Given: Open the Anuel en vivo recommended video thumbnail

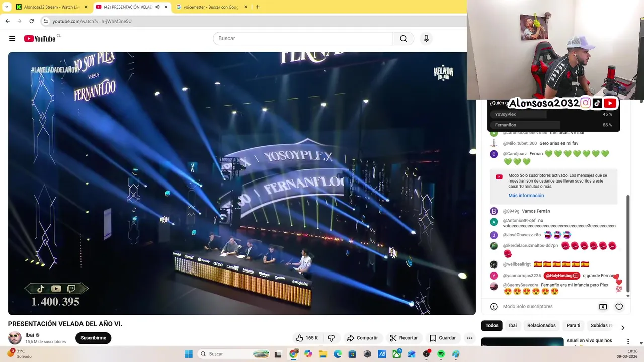Looking at the screenshot, I should click(x=522, y=342).
